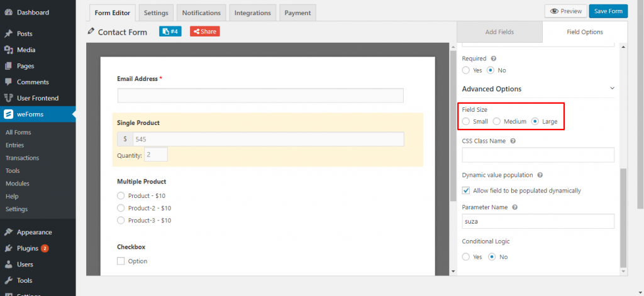The width and height of the screenshot is (644, 296).
Task: Click the Comments bubble icon
Action: (8, 82)
